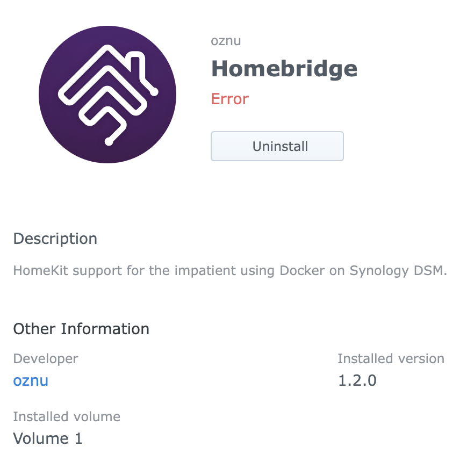This screenshot has width=474, height=476.
Task: Select the Volume 1 value
Action: [x=47, y=438]
